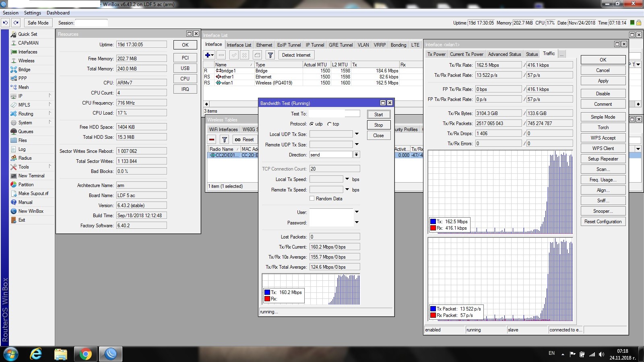The image size is (644, 362).
Task: Open the Settings menu
Action: (x=33, y=13)
